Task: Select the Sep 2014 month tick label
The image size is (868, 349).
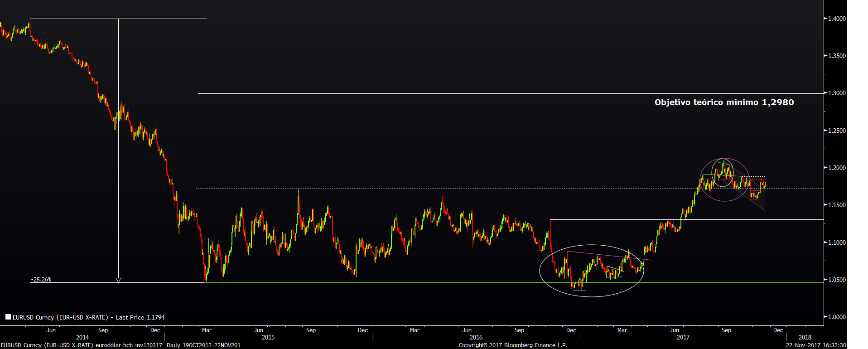Action: coord(103,330)
